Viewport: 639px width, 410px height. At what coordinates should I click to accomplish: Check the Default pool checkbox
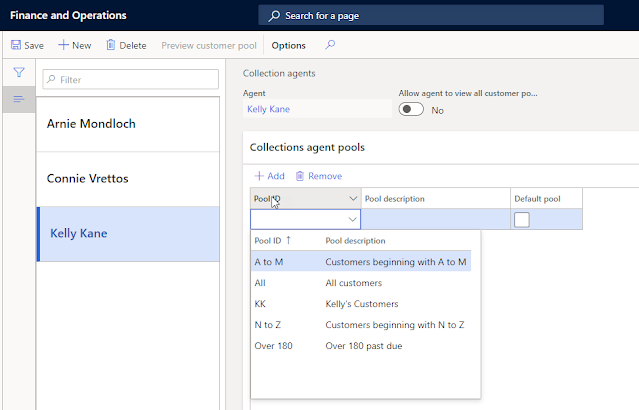tap(522, 220)
